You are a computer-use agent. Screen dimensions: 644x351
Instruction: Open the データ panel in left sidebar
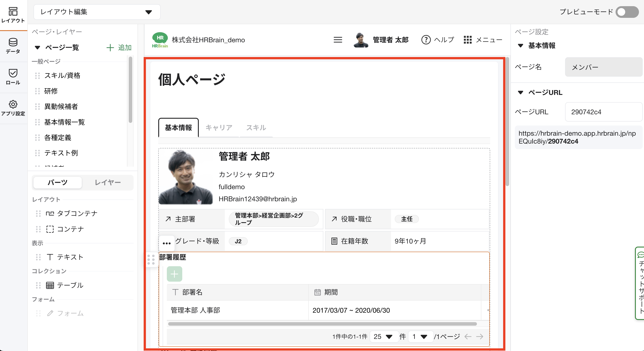tap(13, 46)
